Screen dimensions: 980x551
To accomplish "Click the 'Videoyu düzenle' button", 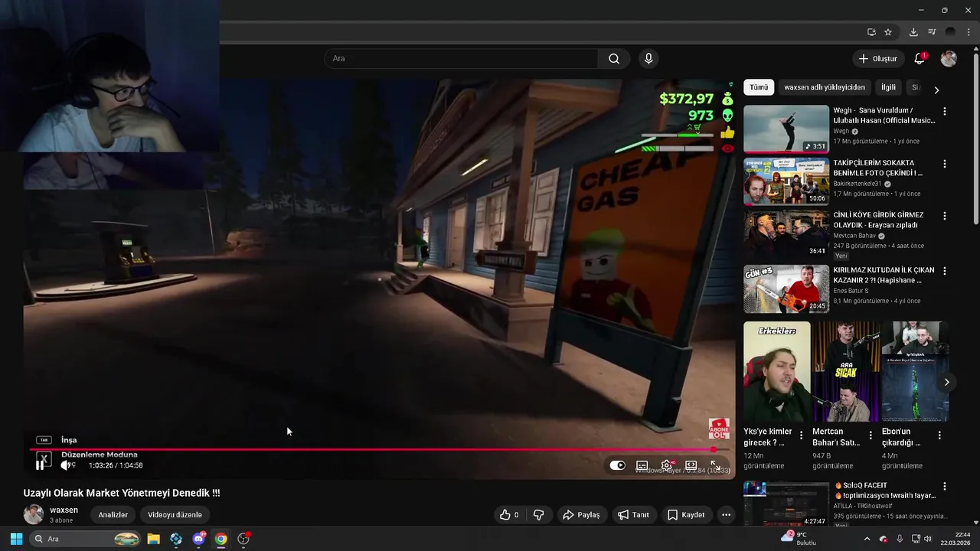I will point(175,515).
